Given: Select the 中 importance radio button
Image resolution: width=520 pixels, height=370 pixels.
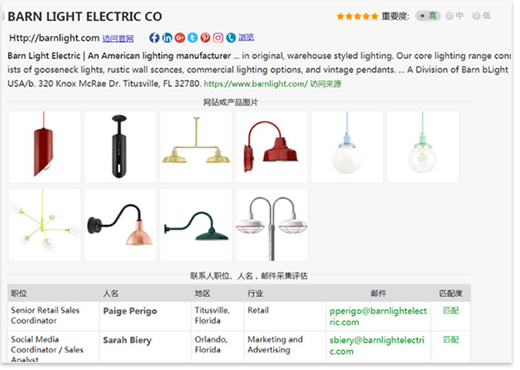Looking at the screenshot, I should tap(449, 16).
